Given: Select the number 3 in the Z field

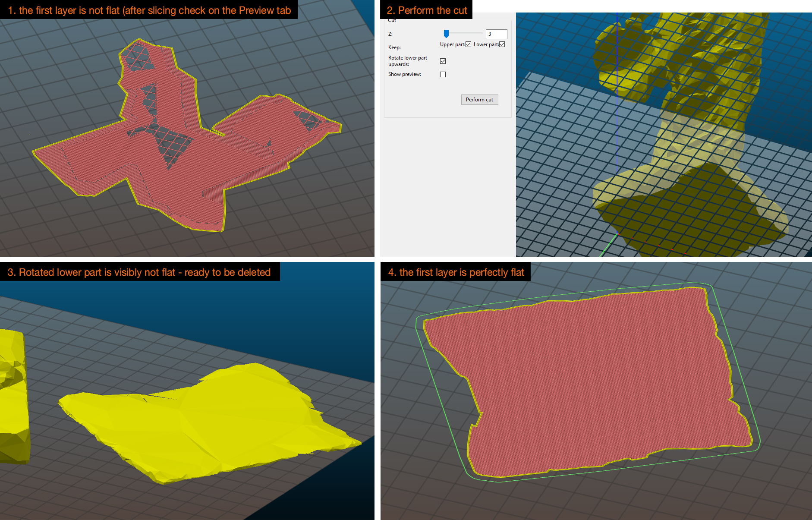Looking at the screenshot, I should pyautogui.click(x=490, y=34).
